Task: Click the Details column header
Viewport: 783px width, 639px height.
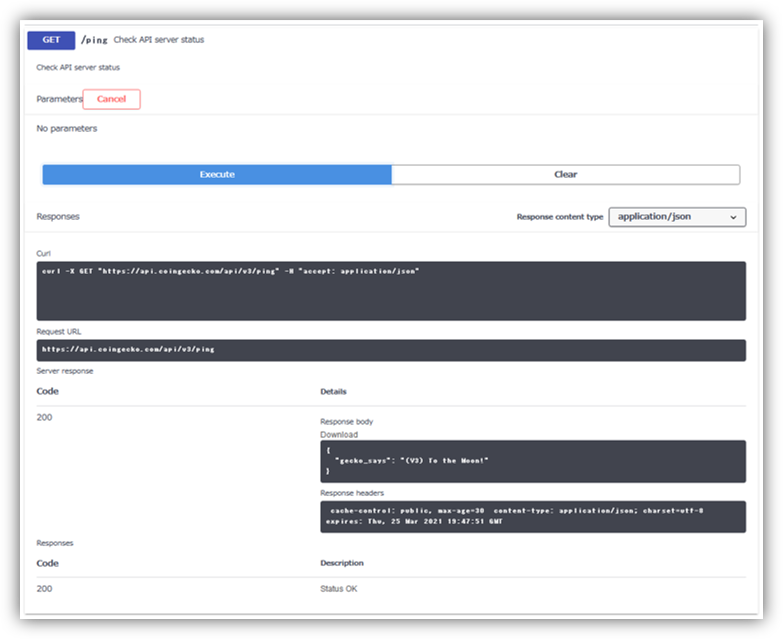Action: click(x=333, y=391)
